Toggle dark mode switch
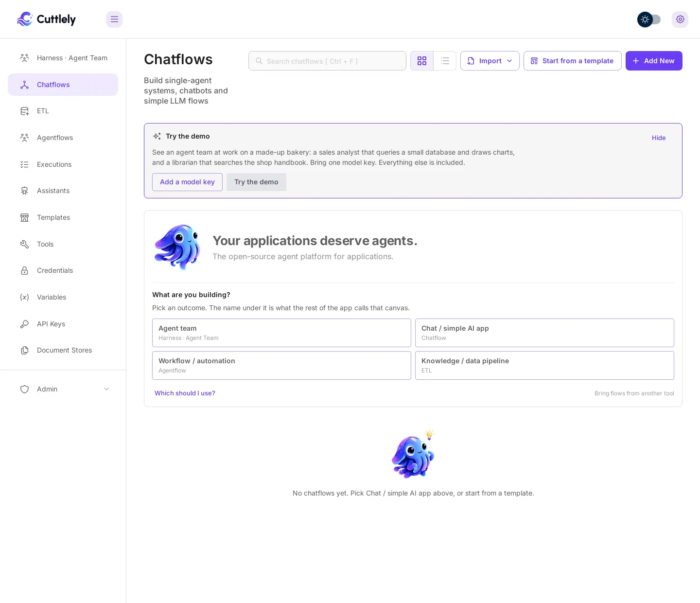The height and width of the screenshot is (603, 700). tap(649, 19)
